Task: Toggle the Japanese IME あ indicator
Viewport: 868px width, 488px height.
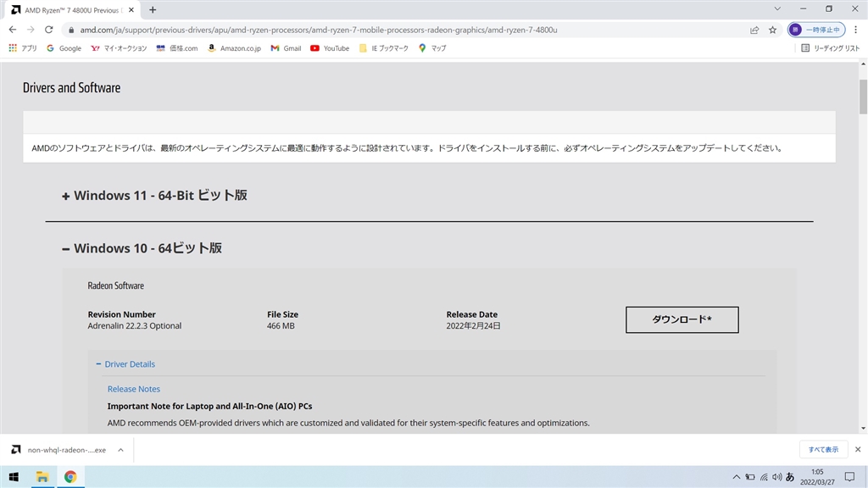Action: [x=790, y=477]
